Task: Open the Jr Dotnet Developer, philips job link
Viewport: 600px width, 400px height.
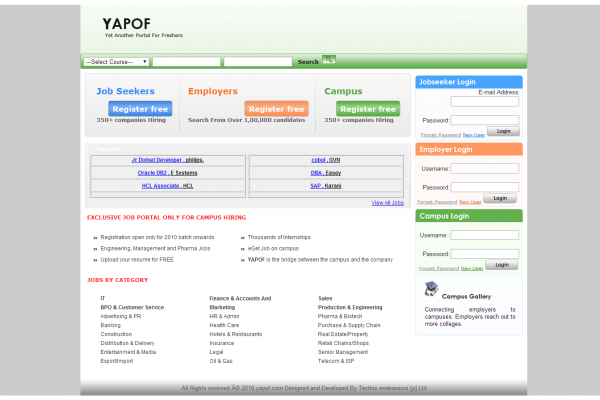Action: [x=168, y=160]
